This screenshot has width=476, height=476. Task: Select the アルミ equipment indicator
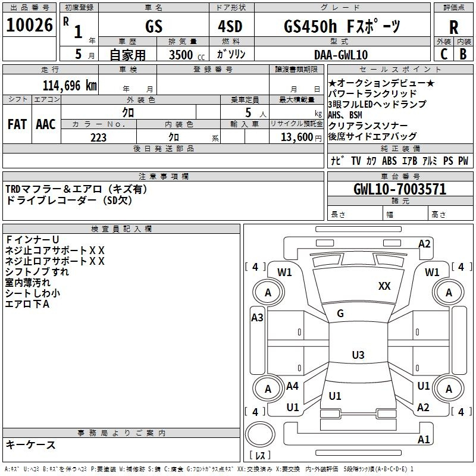[430, 161]
